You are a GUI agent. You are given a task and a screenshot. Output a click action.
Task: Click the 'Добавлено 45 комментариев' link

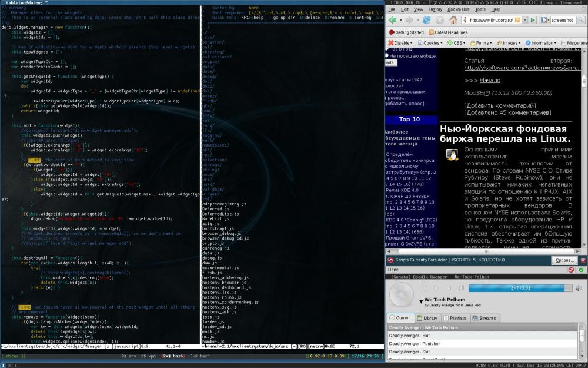tap(507, 112)
